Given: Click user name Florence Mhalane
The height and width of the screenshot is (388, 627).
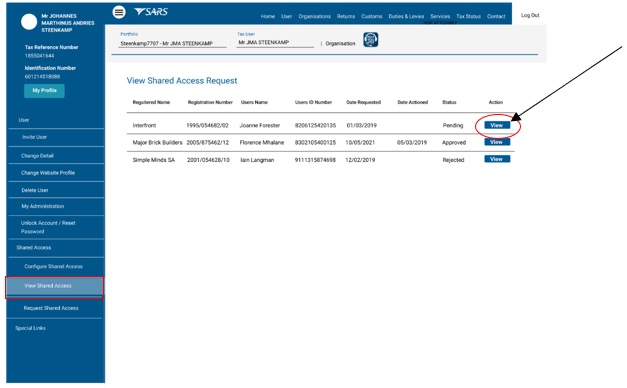Looking at the screenshot, I should pyautogui.click(x=262, y=142).
